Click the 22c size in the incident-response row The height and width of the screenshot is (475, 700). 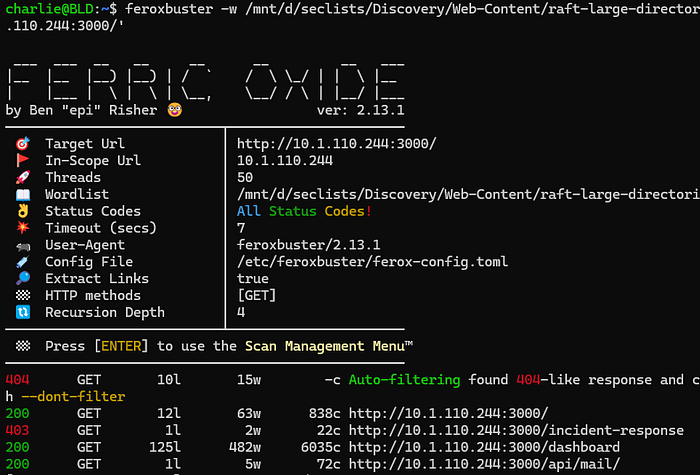[x=329, y=430]
